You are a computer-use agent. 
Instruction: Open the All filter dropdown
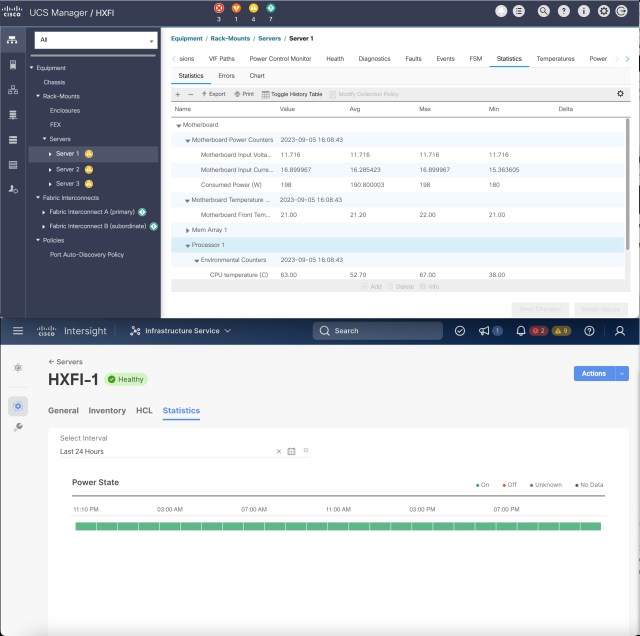click(x=95, y=40)
